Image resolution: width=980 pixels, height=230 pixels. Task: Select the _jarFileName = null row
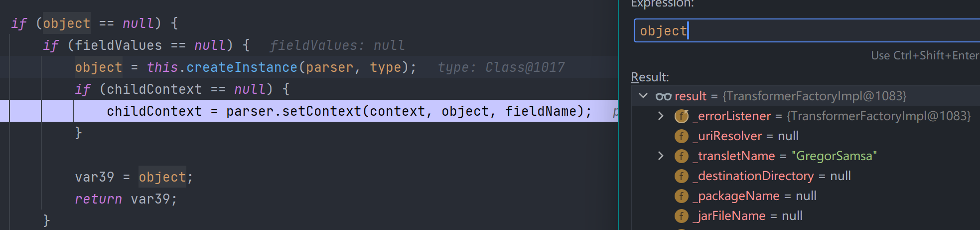tap(806, 216)
